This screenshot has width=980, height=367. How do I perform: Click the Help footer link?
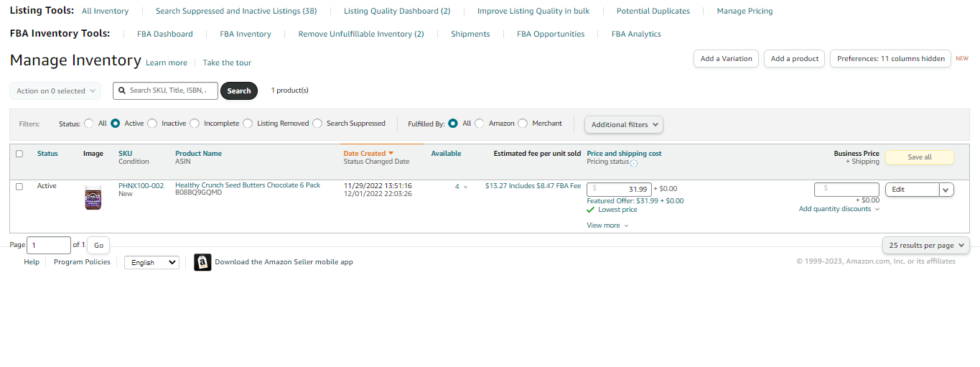coord(32,262)
